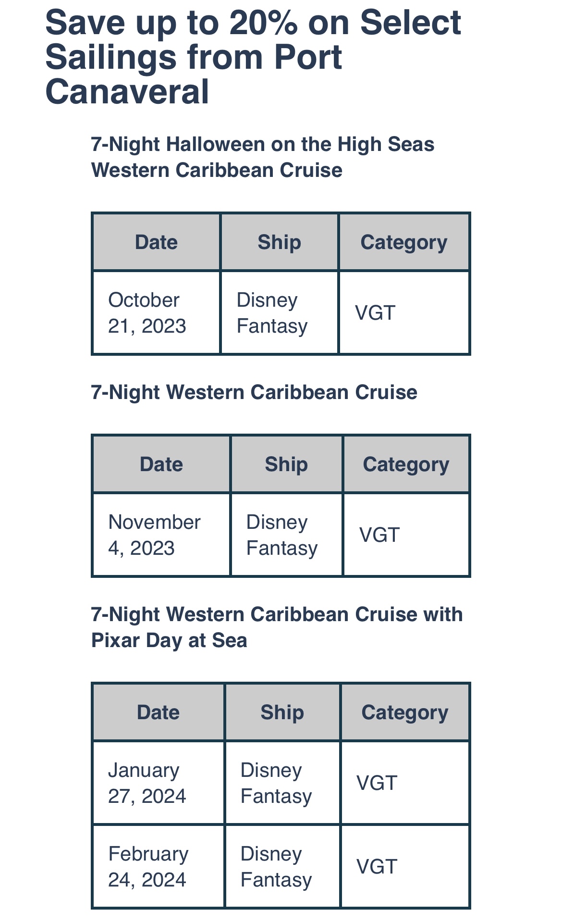Select the VGT category for November 4
Image resolution: width=562 pixels, height=924 pixels.
point(379,535)
